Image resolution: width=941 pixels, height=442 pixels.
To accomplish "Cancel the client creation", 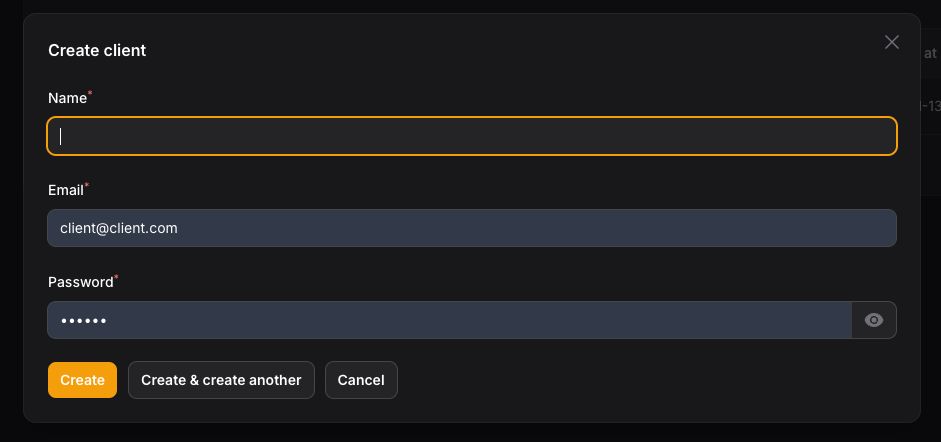I will point(361,380).
